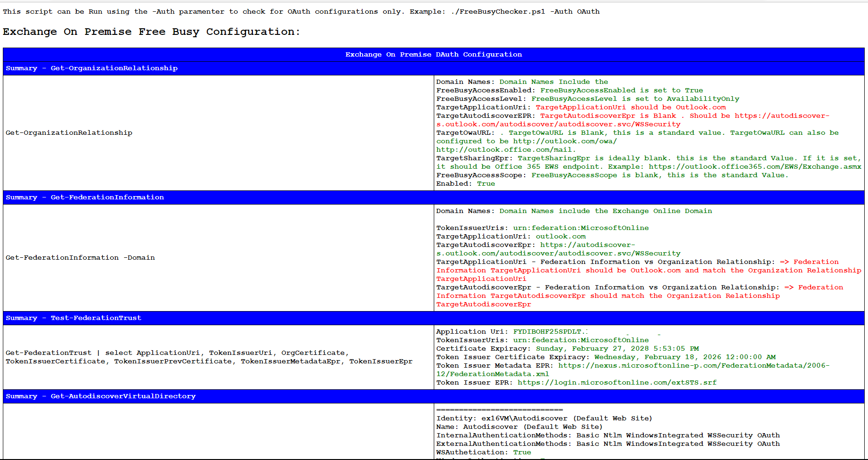Viewport: 868px width, 460px height.
Task: Click the green 'FreeBusyAccessEnabled is set to True' text
Action: [621, 90]
